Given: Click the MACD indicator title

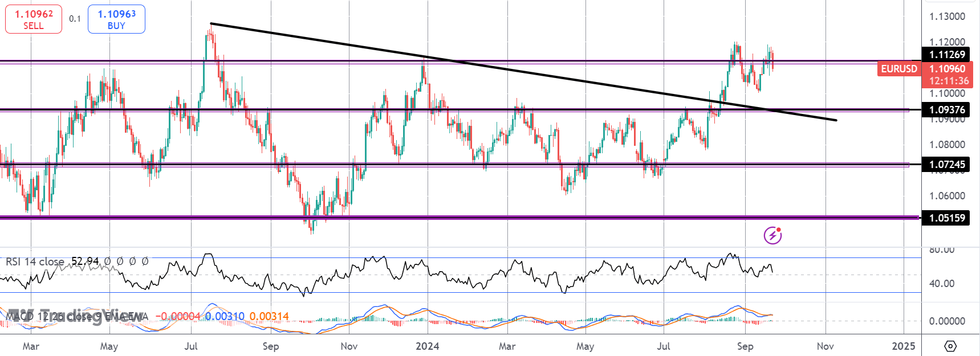Looking at the screenshot, I should point(76,316).
